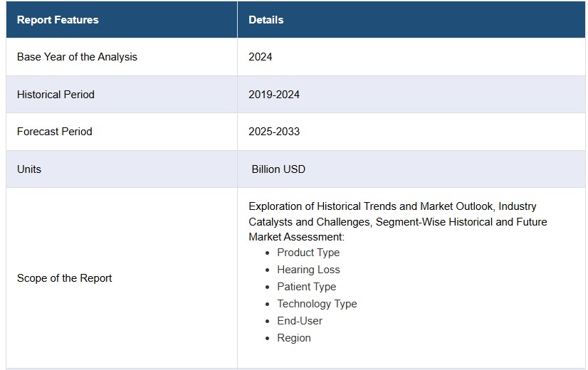Select the Forecast Period row label
This screenshot has width=588, height=370.
coord(54,132)
